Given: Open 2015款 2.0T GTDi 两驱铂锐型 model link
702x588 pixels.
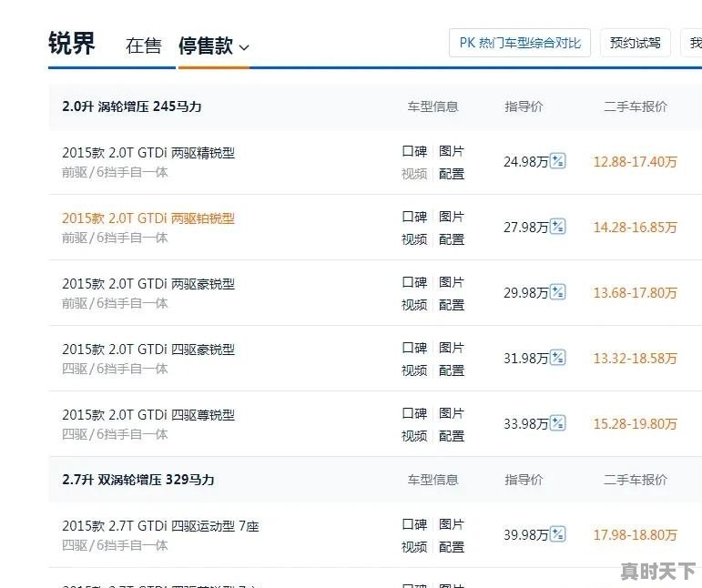Looking at the screenshot, I should [148, 218].
